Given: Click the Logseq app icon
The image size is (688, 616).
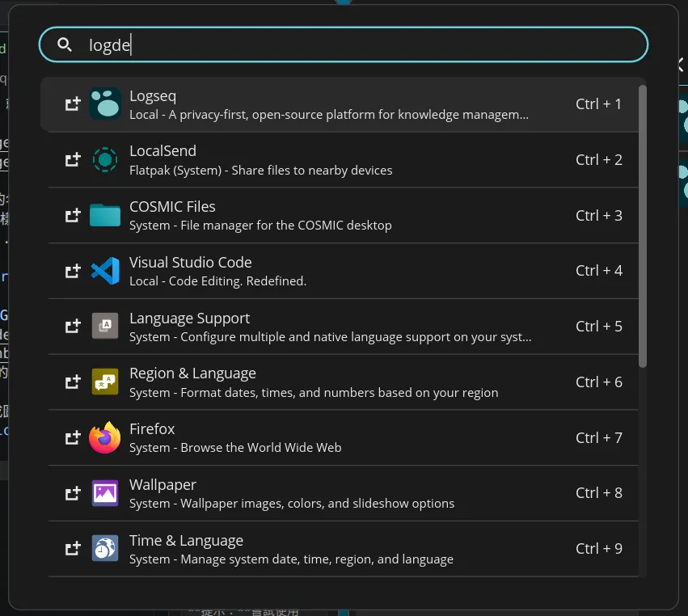Looking at the screenshot, I should pos(105,104).
